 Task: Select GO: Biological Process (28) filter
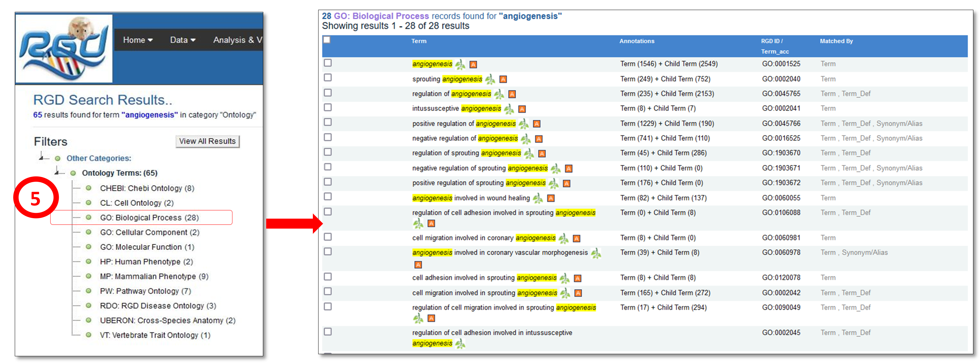pyautogui.click(x=149, y=217)
